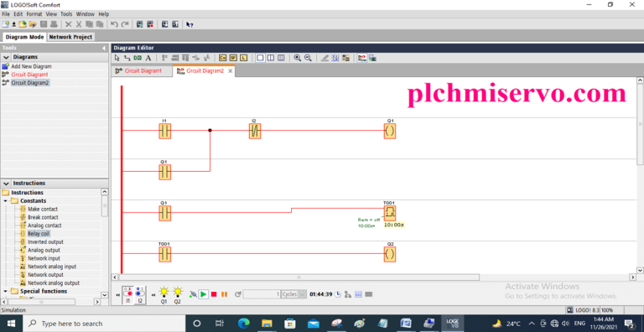Select Inverted output instruction

(x=45, y=242)
